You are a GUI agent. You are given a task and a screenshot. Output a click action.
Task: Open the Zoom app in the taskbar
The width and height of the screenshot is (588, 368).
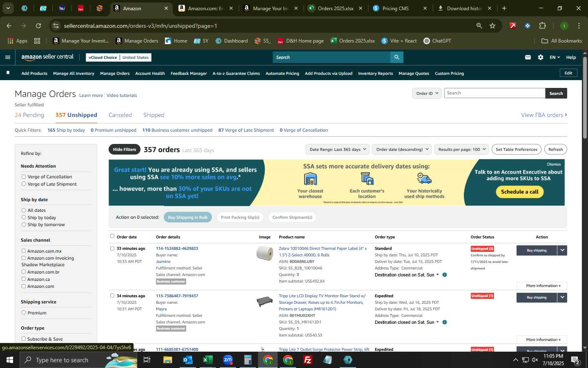227,360
